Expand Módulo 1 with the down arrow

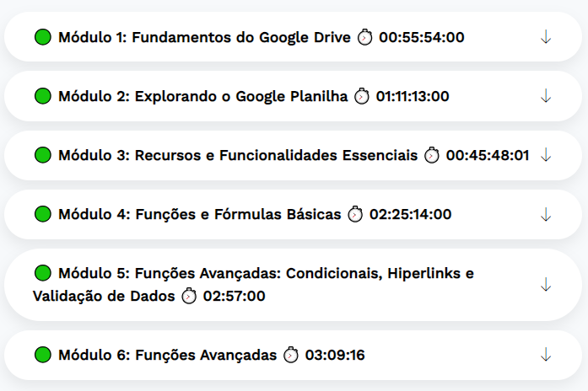click(545, 37)
